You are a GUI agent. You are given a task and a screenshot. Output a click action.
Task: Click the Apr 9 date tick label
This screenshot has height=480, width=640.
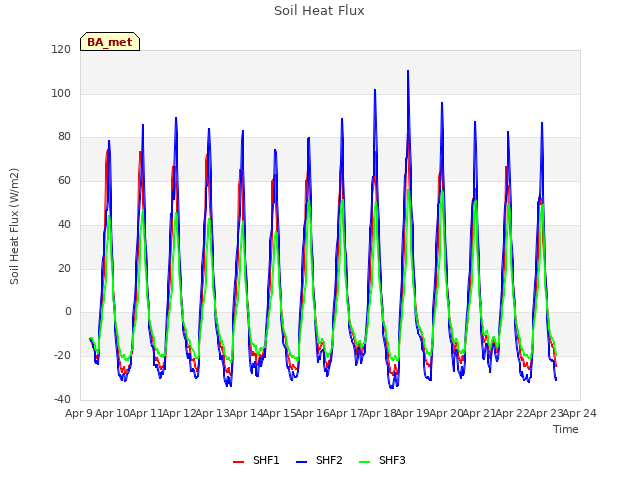point(79,413)
